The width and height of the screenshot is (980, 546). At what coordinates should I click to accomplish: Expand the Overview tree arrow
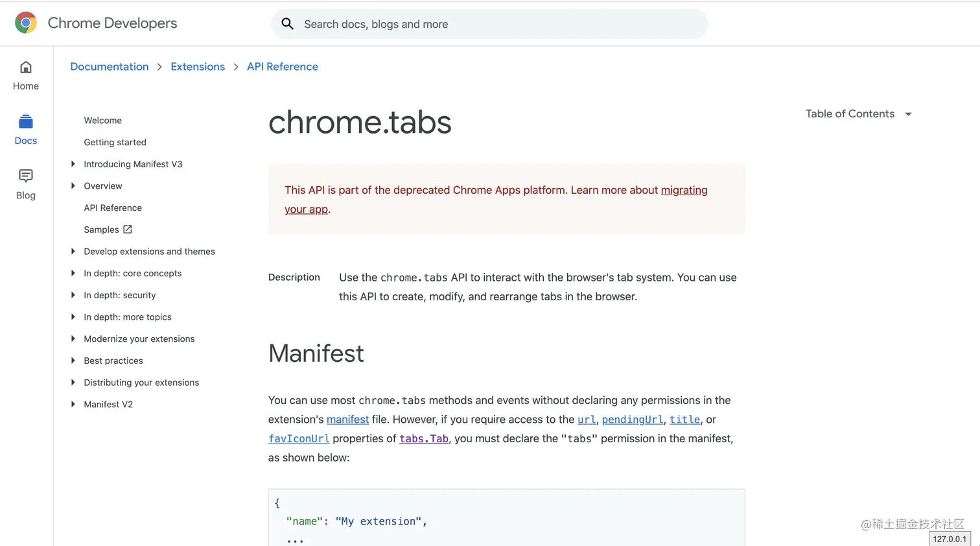tap(73, 186)
